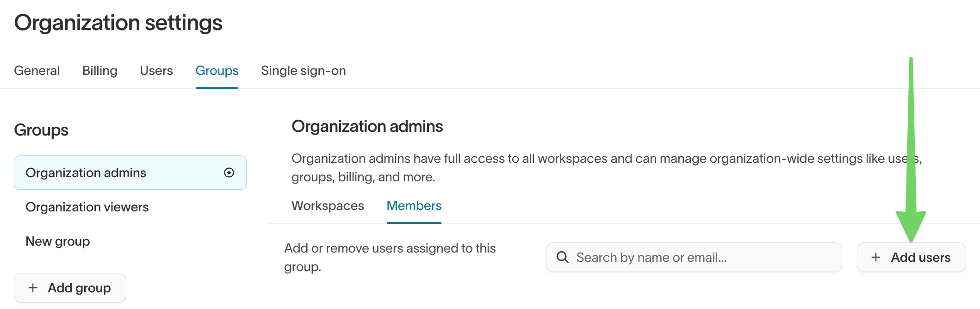Screen dimensions: 980x309
Task: Switch to the General tab
Action: [x=37, y=70]
